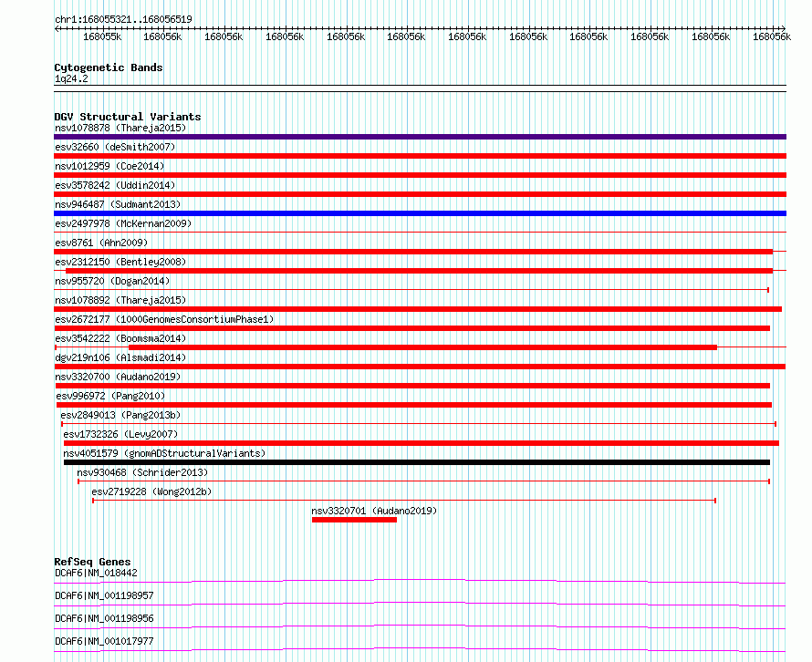Click the esv8761 (Ahn2009) label
Viewport: 812px width, 662px height.
click(101, 243)
